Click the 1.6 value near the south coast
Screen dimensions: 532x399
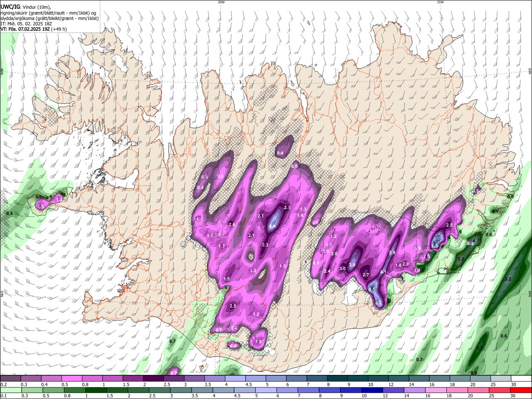259,342
